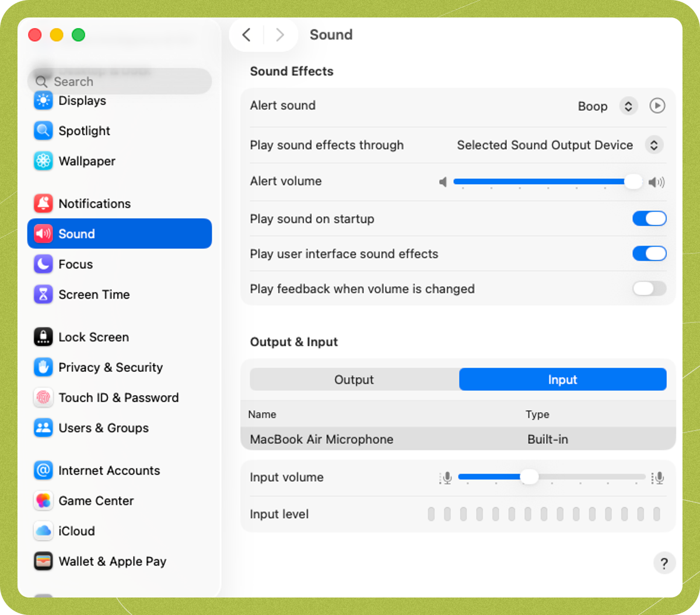Click the Name column header
This screenshot has height=615, width=700.
[262, 414]
